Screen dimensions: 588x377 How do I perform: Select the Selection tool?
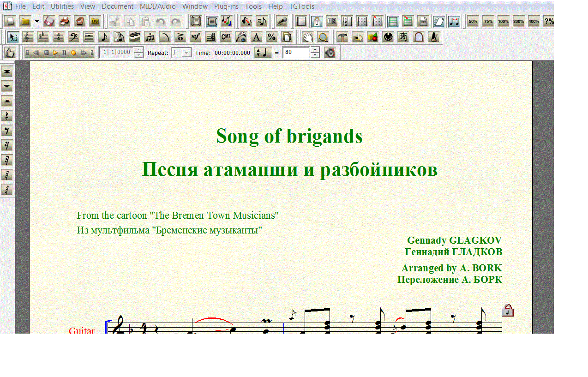point(12,37)
